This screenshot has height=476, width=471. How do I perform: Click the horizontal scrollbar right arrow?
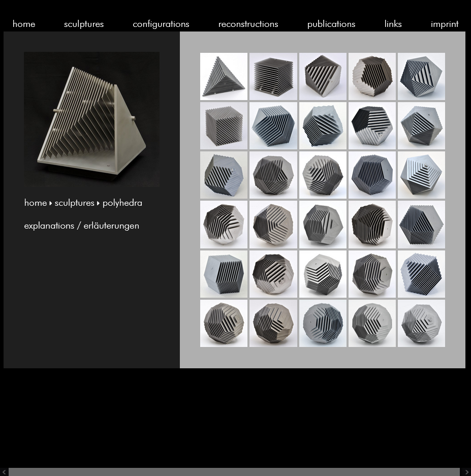[467, 472]
